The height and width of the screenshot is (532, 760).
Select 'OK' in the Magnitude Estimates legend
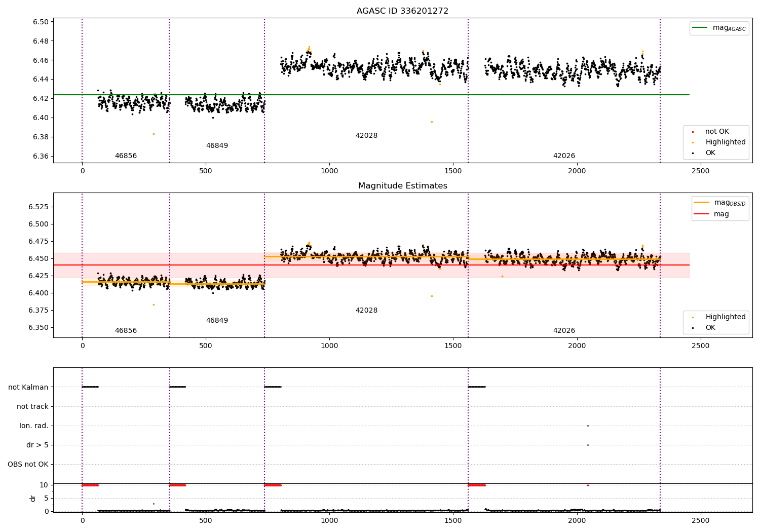coord(710,327)
